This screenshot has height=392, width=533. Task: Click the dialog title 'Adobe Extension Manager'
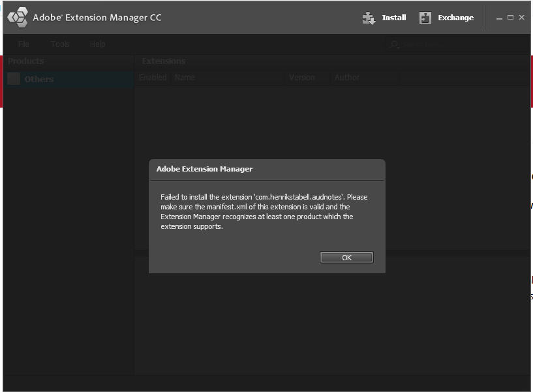[204, 169]
